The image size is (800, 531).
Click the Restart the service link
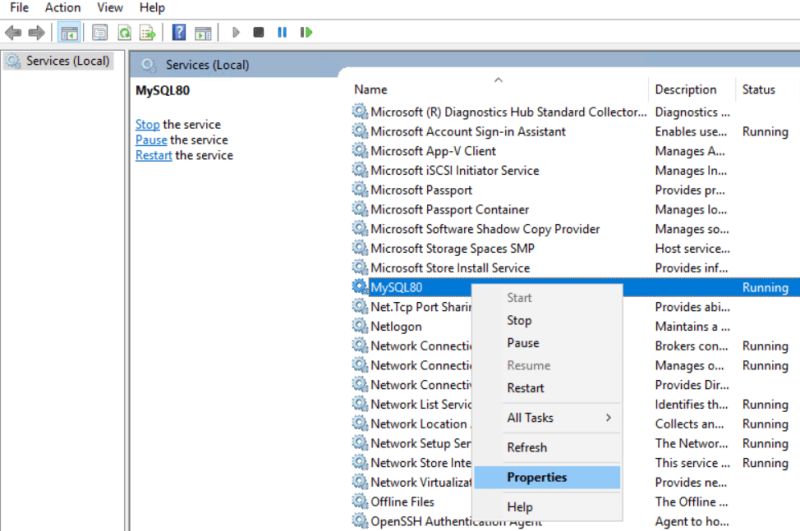click(154, 155)
